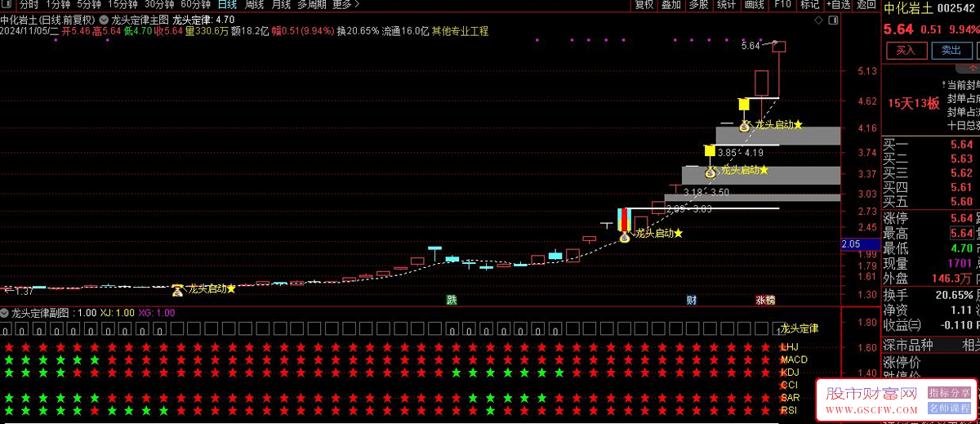
Task: Select the 15分钟 period tab
Action: tap(122, 5)
